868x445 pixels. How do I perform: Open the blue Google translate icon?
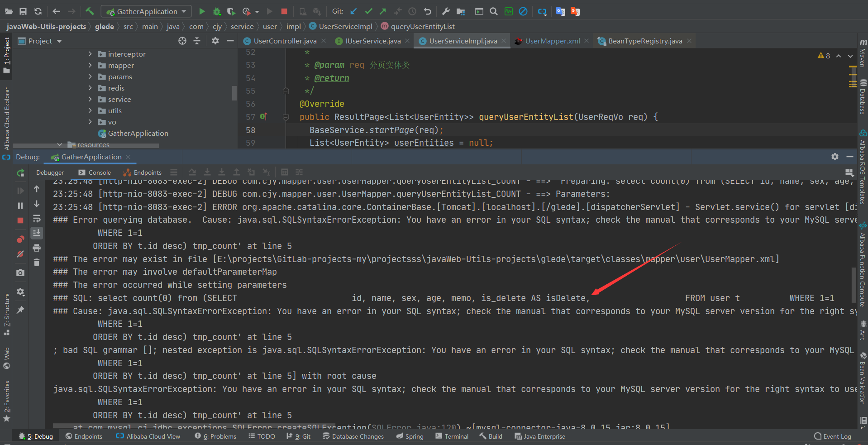[560, 11]
